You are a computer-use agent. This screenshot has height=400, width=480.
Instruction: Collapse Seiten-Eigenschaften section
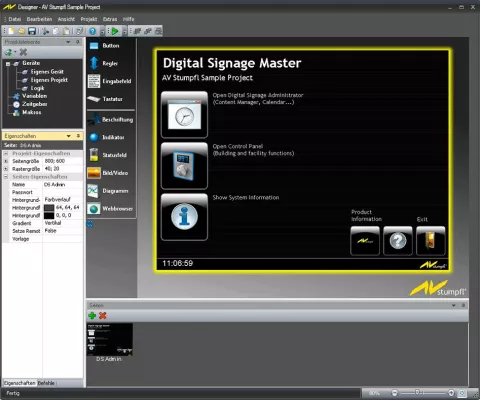[6, 177]
